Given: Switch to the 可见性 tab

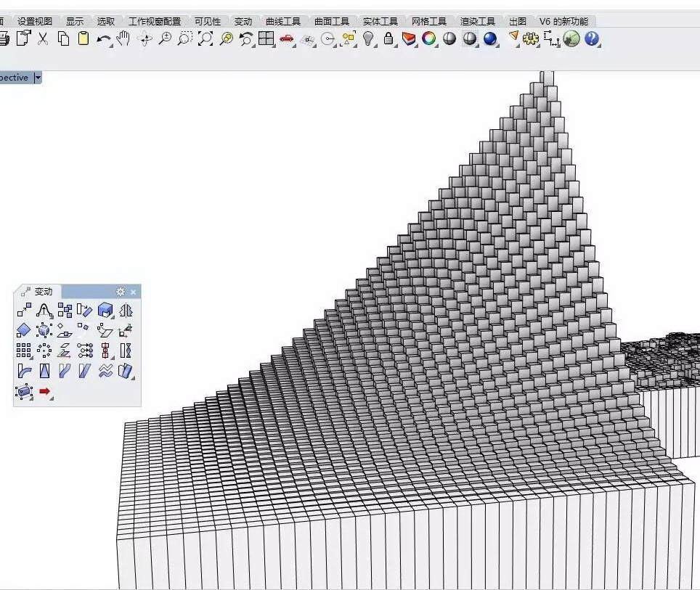Looking at the screenshot, I should [x=208, y=21].
